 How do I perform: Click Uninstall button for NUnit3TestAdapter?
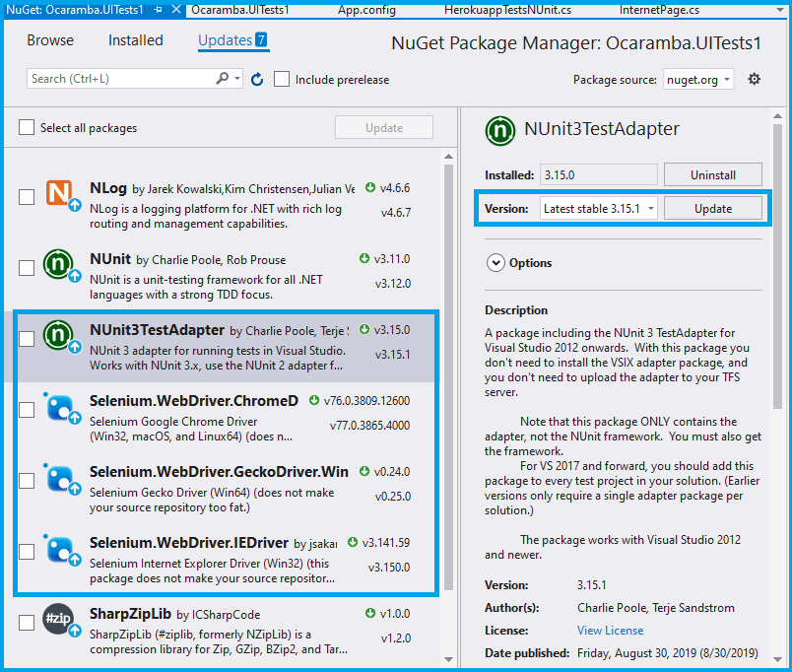click(x=712, y=174)
